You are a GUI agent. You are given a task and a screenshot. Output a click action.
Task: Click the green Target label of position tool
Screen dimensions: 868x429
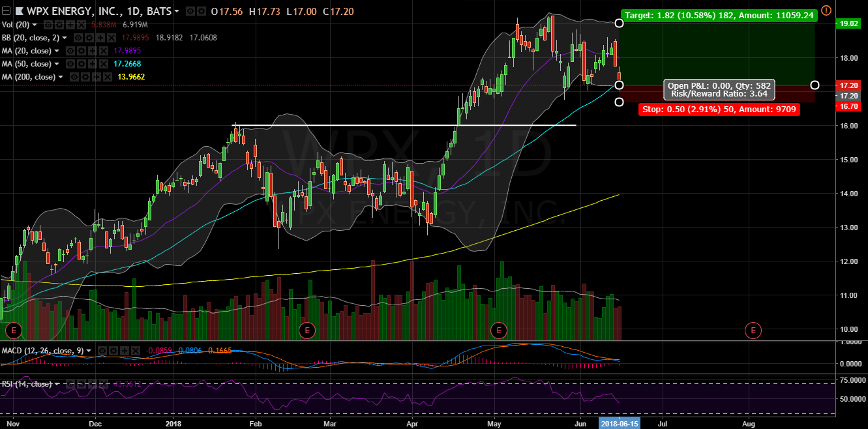(x=719, y=14)
